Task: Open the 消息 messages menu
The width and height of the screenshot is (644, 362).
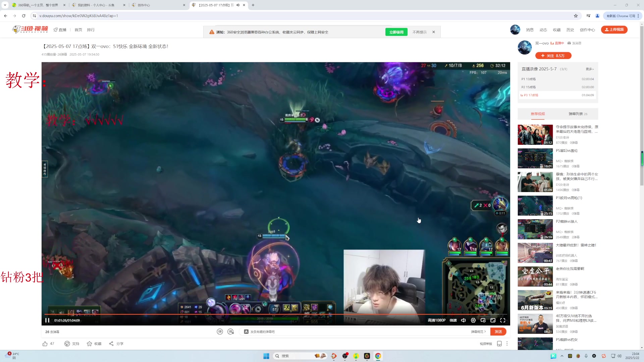Action: coord(530,30)
